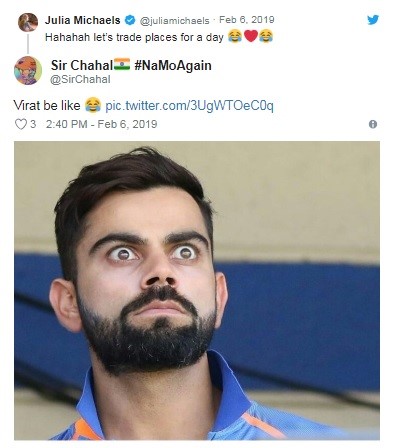This screenshot has height=448, width=394.
Task: Open Sir Chahal's profile avatar
Action: (28, 70)
